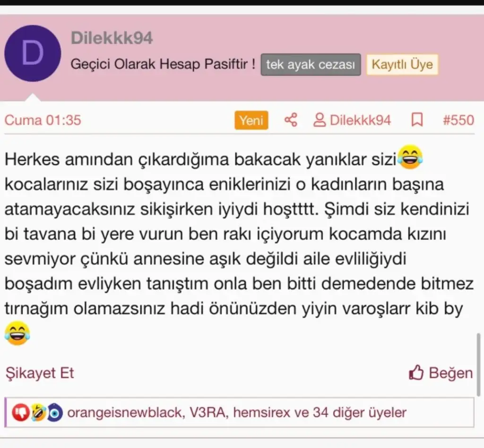Click the Kayıtlı Üye member badge
This screenshot has width=484, height=448.
coord(402,64)
